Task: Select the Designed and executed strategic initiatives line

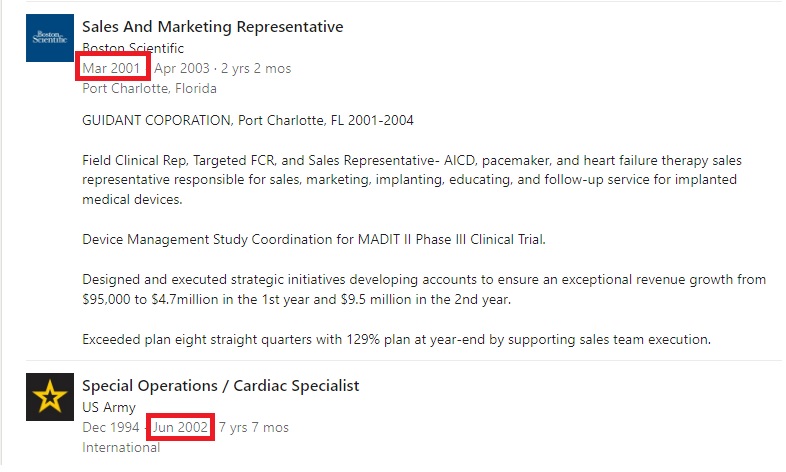Action: click(x=424, y=280)
